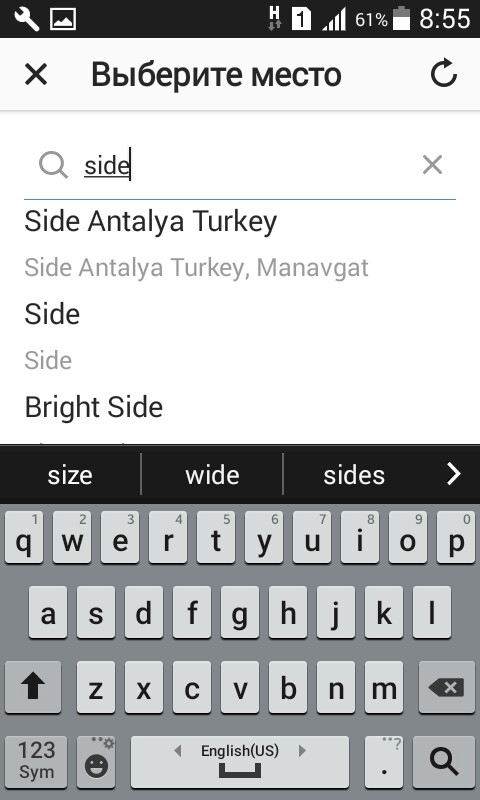This screenshot has width=480, height=800.
Task: Tap the keyboard search key
Action: [x=443, y=762]
